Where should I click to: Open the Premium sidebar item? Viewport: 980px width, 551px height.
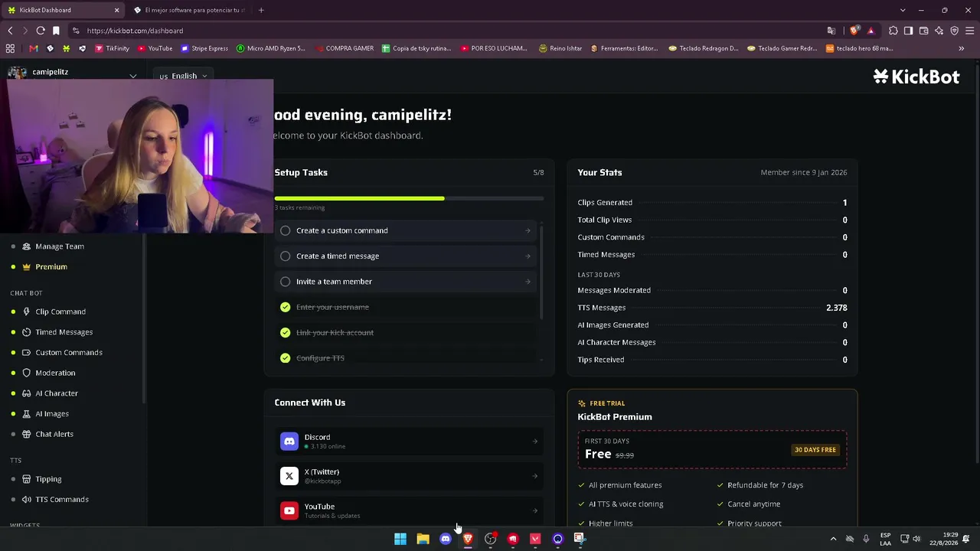point(51,267)
